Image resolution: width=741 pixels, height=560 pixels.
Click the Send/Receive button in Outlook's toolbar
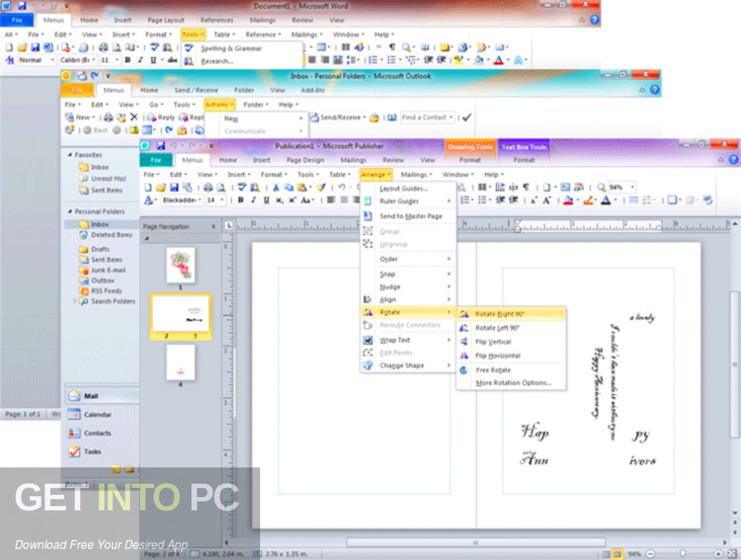339,117
